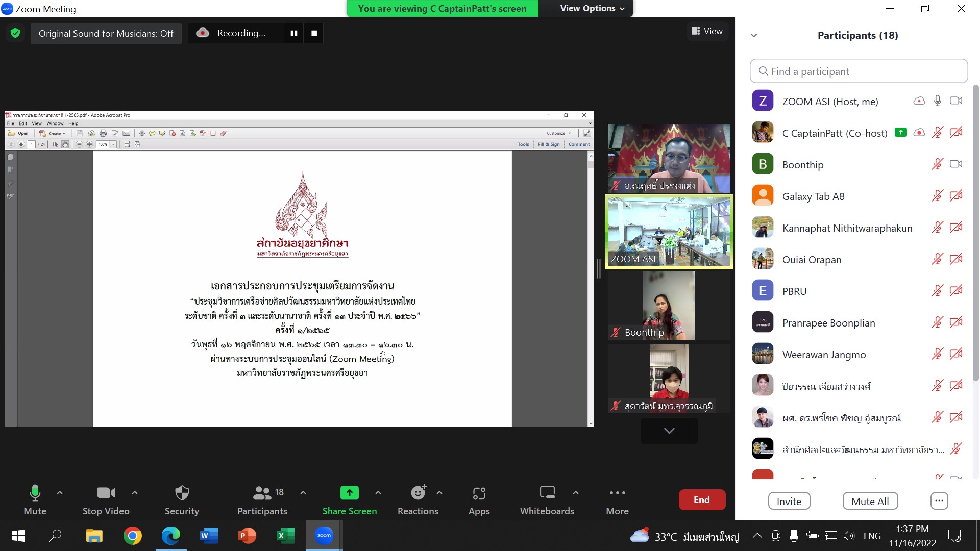This screenshot has height=551, width=980.
Task: Open Window menu in Acrobat
Action: 55,123
